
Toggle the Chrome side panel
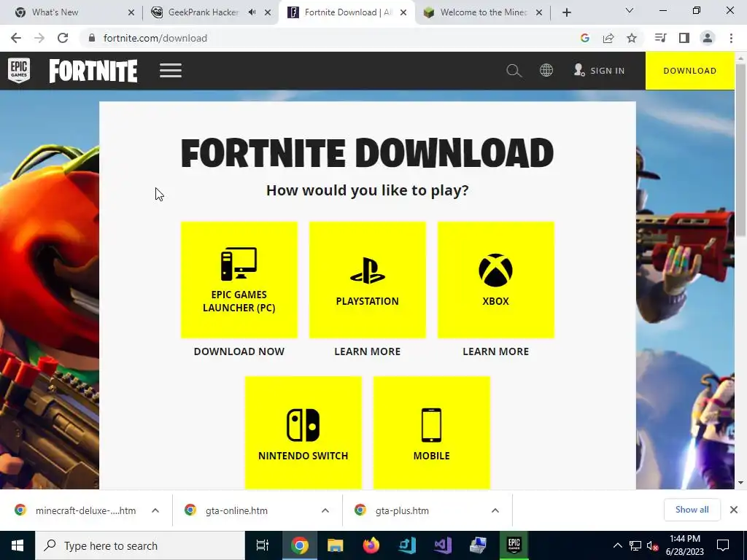[684, 38]
